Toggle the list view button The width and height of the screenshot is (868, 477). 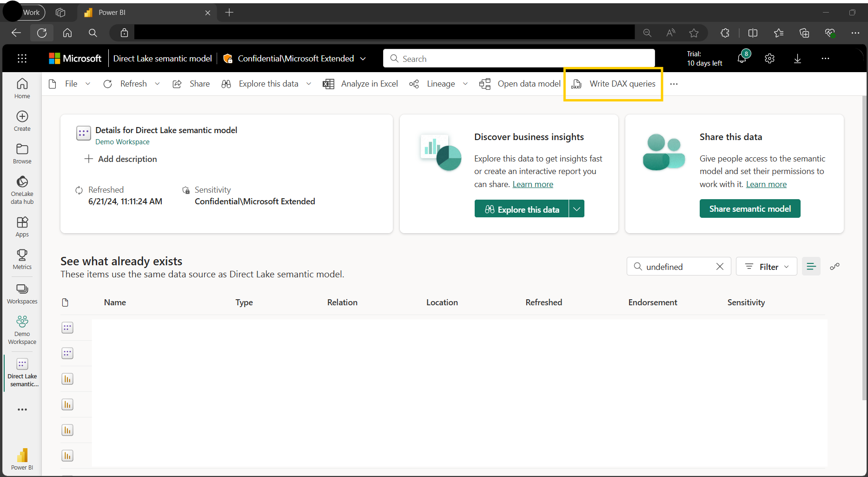click(811, 267)
